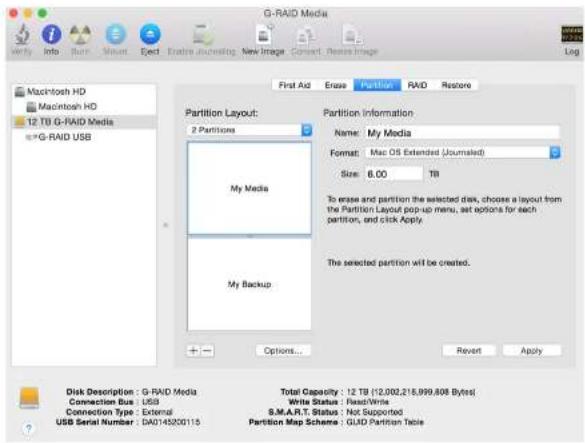
Task: Click the partition divider resize handle
Action: (249, 237)
